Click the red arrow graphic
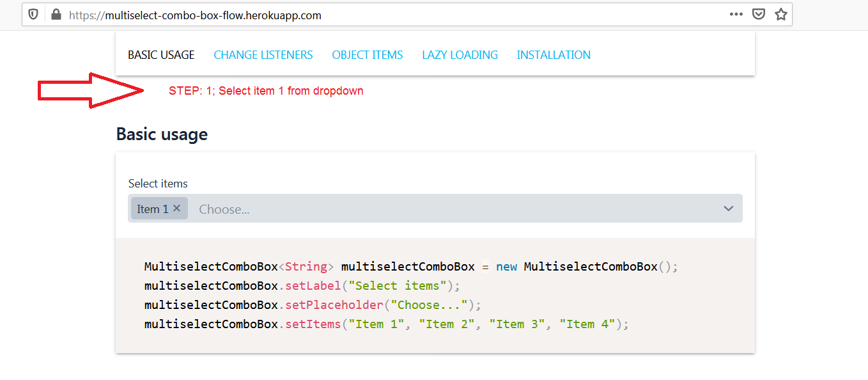 [x=89, y=91]
